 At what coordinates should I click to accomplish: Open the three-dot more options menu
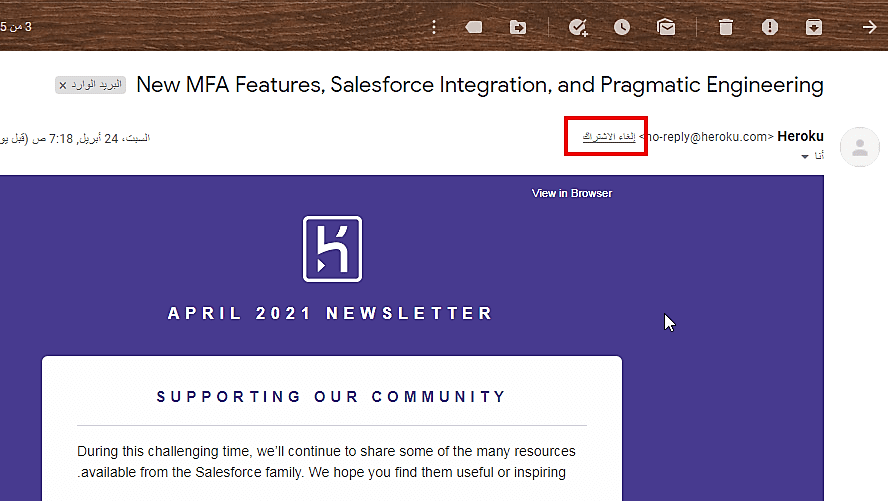434,27
